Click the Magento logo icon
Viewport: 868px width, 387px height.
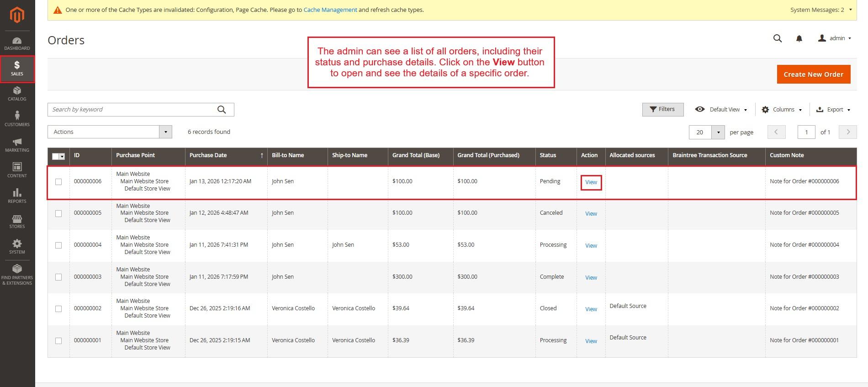tap(17, 15)
